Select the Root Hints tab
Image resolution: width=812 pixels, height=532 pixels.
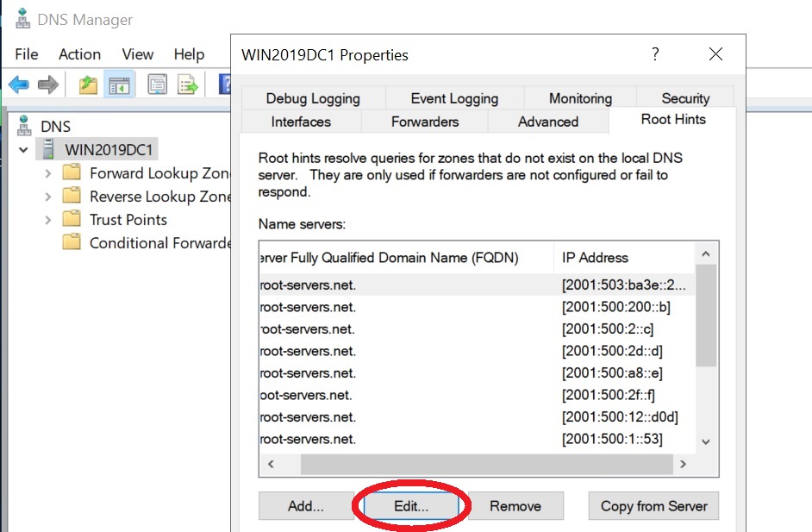672,119
